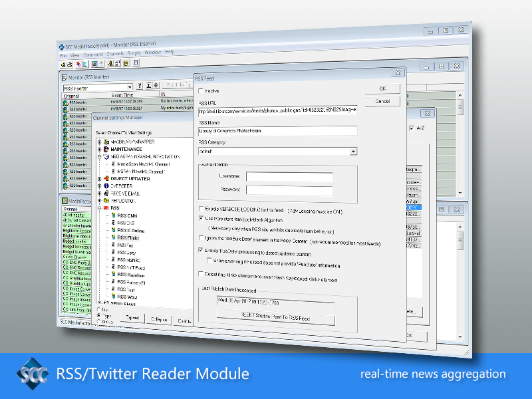Screen dimensions: 532x399
Task: Click the red-and-pink icon in the main toolbar
Action: click(x=78, y=64)
